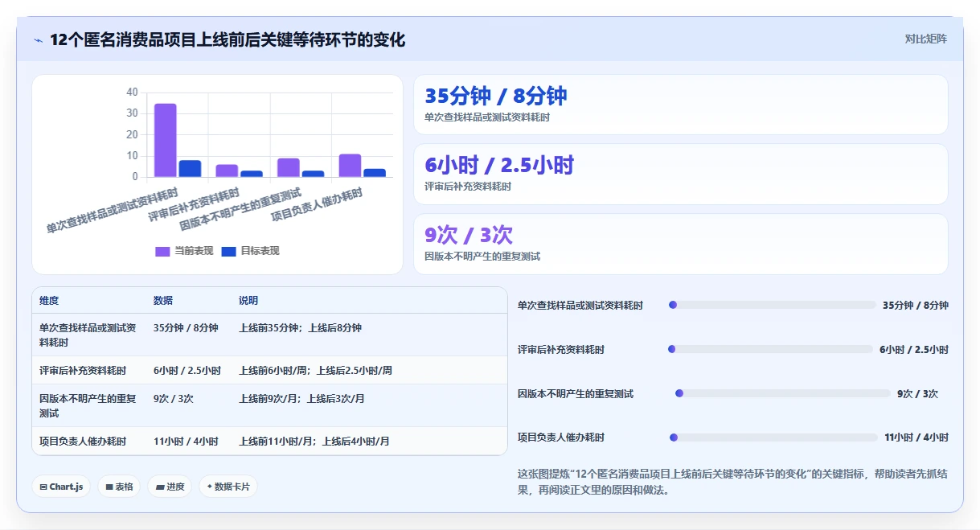Click the progress bar for 因版本不明产生的重复测试

(783, 393)
